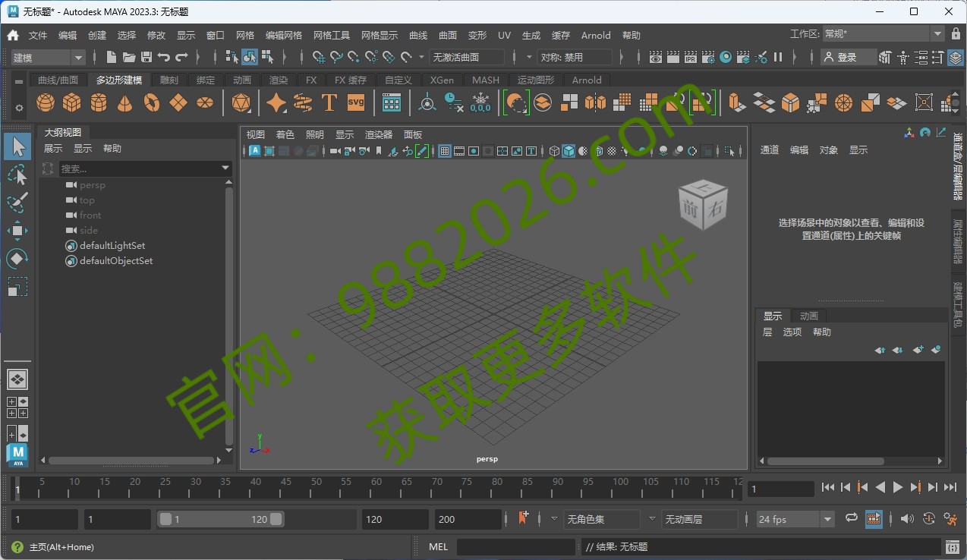Click the range slider bar 1 to 120
The width and height of the screenshot is (967, 560).
pyautogui.click(x=220, y=519)
